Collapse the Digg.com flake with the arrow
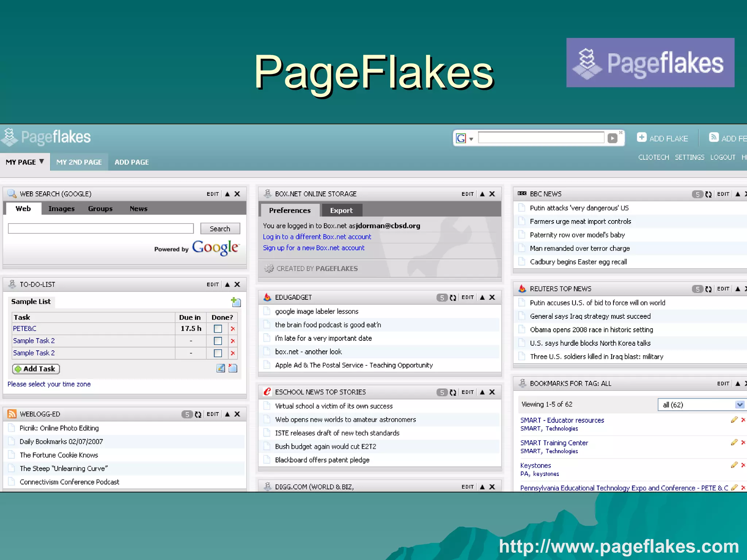Viewport: 747px width, 560px height. 482,487
